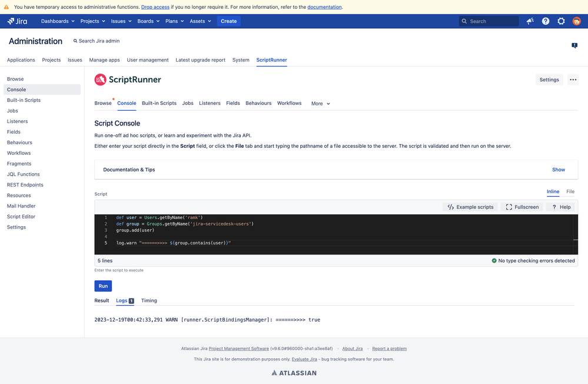Open Example scripts
Image resolution: width=588 pixels, height=384 pixels.
[x=470, y=207]
